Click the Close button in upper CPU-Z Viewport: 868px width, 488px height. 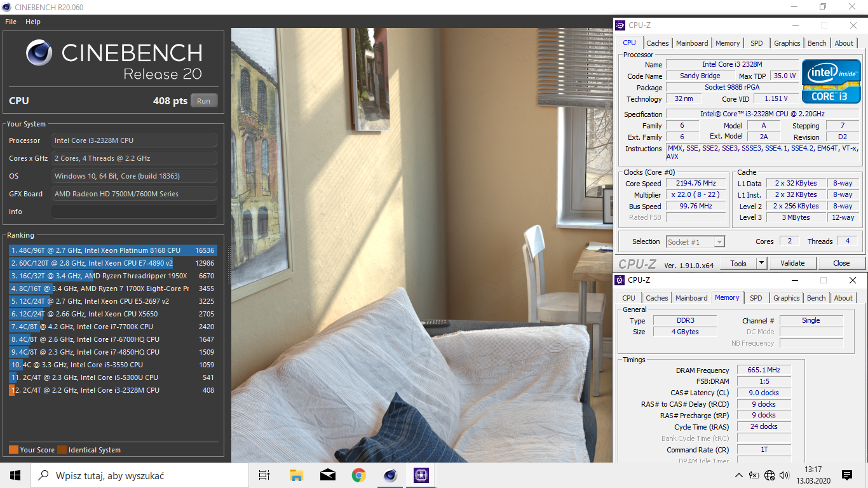(841, 263)
